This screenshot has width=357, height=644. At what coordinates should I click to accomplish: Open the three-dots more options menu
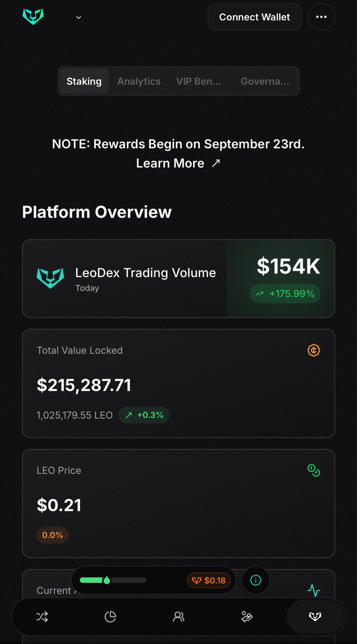click(321, 17)
